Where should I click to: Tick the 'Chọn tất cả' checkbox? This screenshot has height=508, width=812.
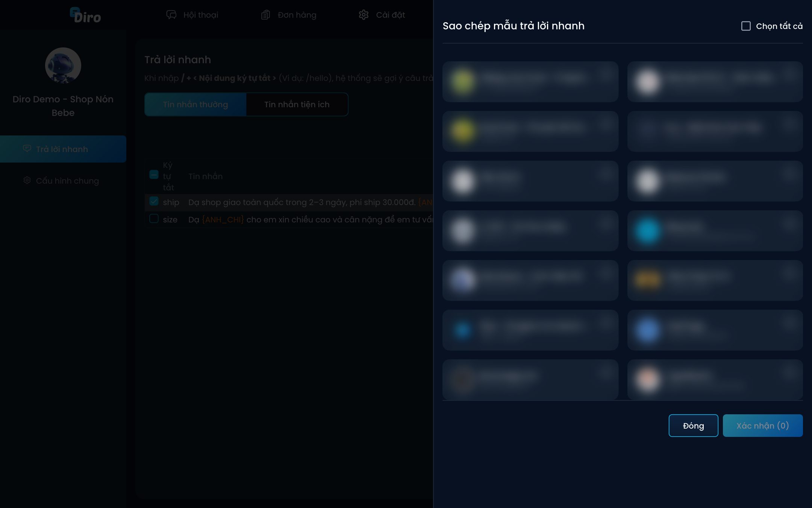(746, 26)
